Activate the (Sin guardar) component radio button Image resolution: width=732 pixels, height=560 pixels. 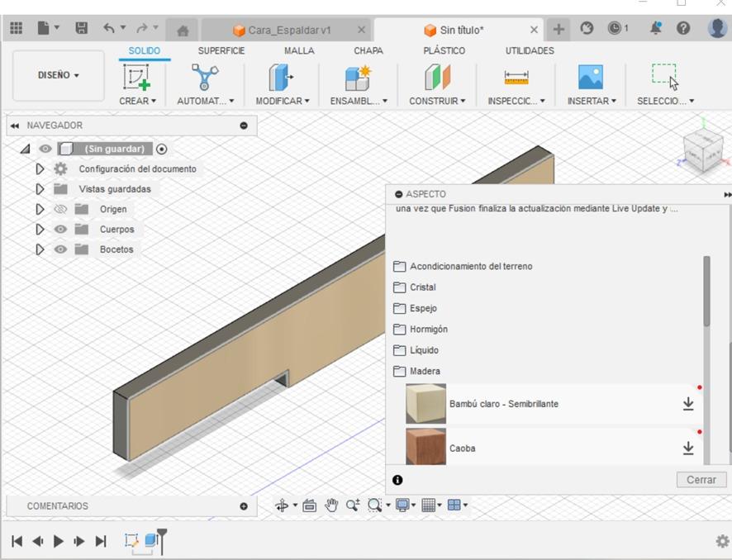162,149
